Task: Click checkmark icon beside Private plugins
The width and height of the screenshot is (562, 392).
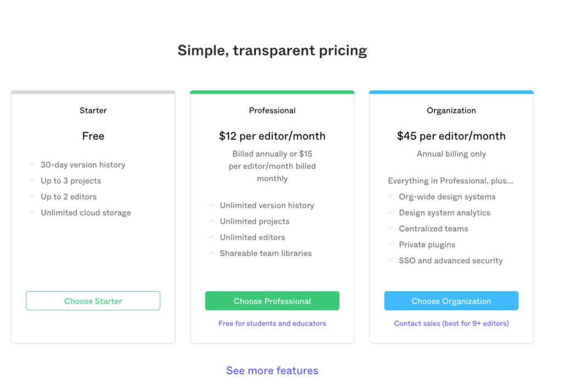Action: (391, 244)
